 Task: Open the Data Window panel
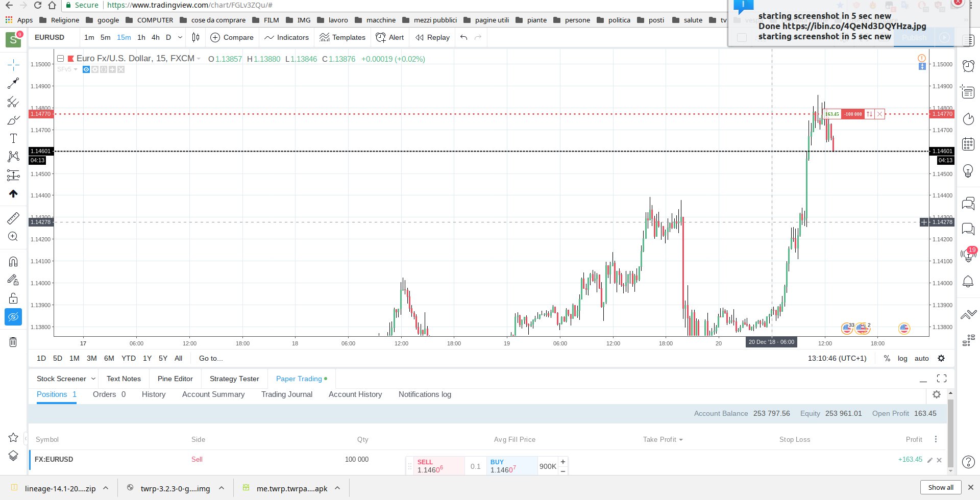click(x=968, y=92)
